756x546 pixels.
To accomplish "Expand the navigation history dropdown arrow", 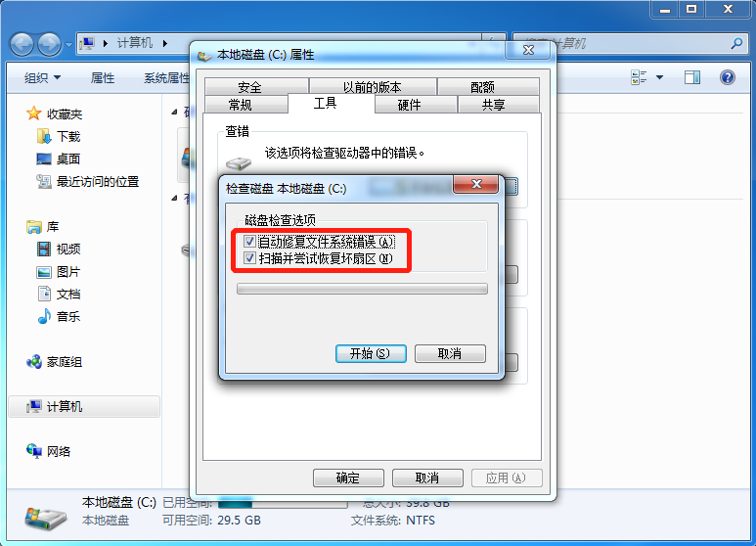I will click(68, 45).
